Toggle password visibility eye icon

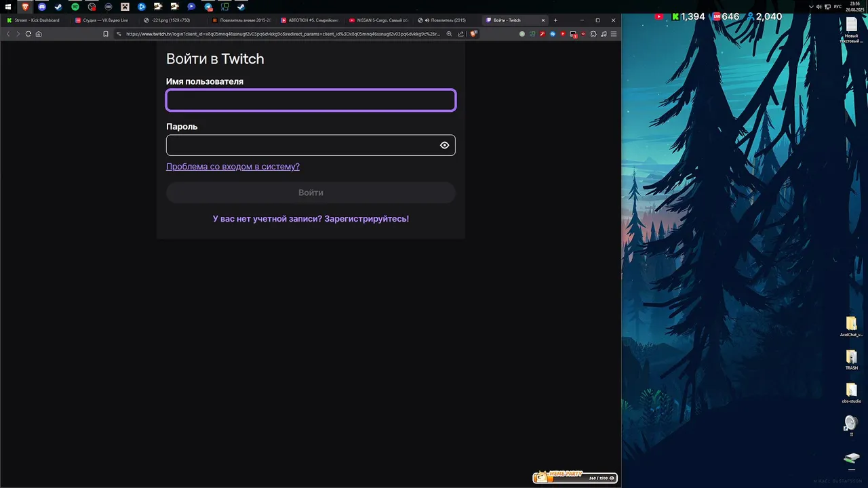[x=444, y=145]
